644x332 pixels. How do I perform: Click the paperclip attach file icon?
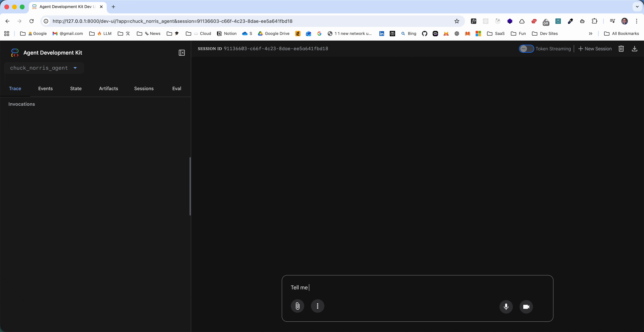coord(297,306)
